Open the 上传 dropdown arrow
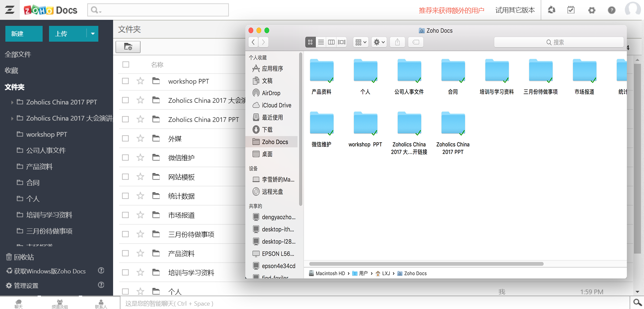 click(93, 34)
